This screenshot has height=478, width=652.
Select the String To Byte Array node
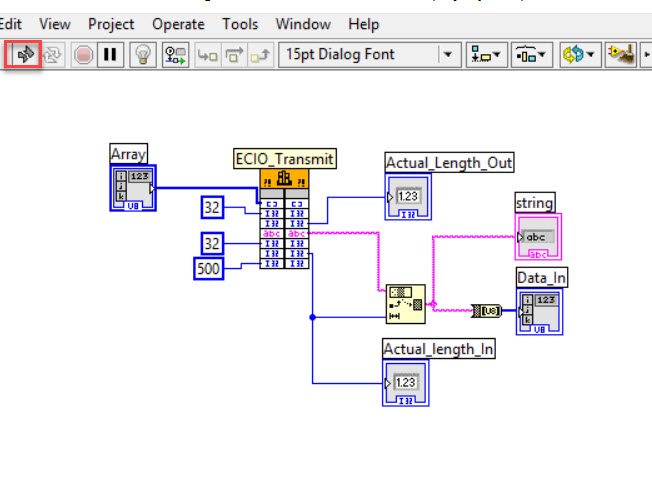487,310
